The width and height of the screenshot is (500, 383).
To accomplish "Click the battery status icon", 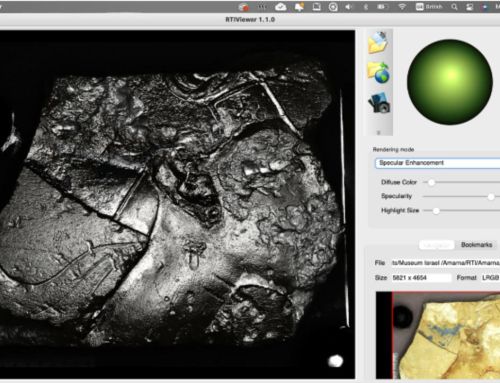I will click(382, 7).
